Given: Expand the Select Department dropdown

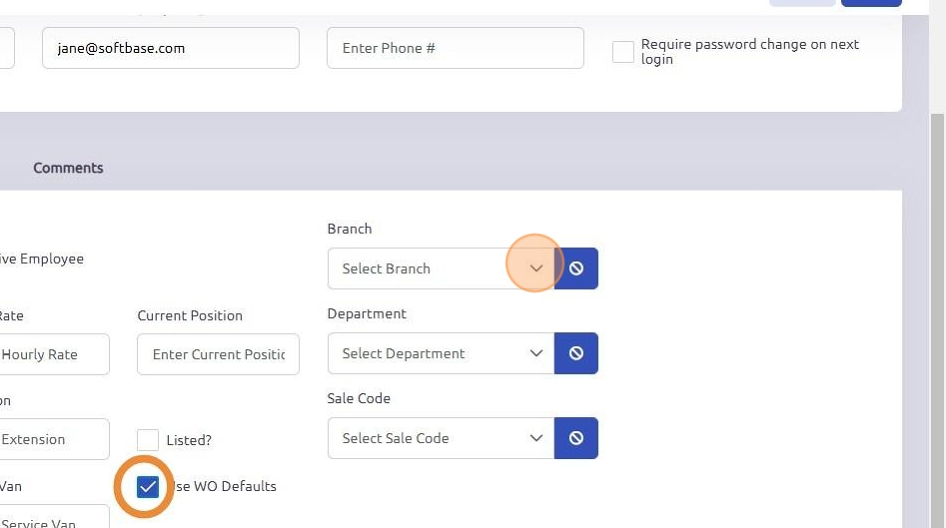Looking at the screenshot, I should [x=440, y=354].
